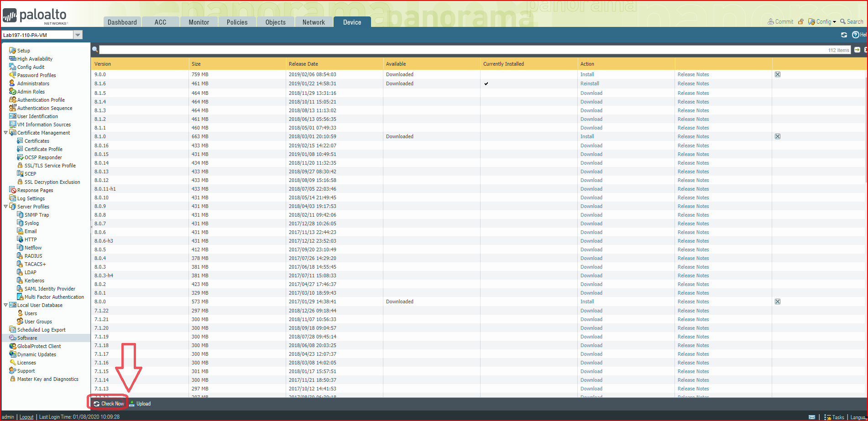Image resolution: width=868 pixels, height=421 pixels.
Task: Collapse the Certificate Management tree
Action: pos(6,132)
